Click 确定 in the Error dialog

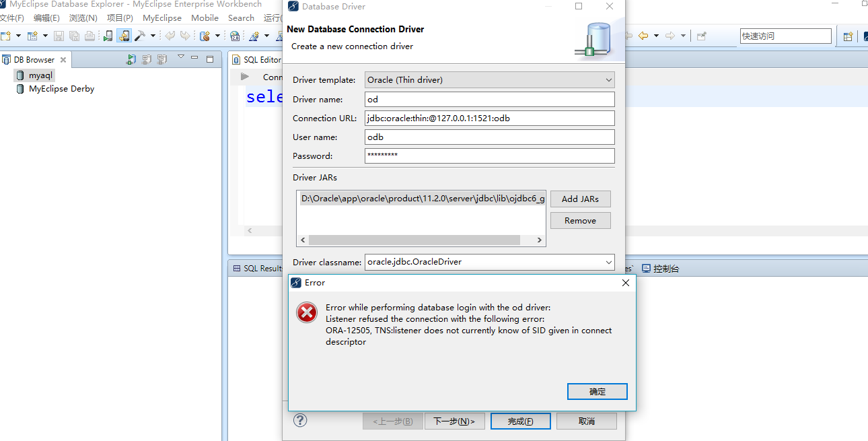point(598,392)
